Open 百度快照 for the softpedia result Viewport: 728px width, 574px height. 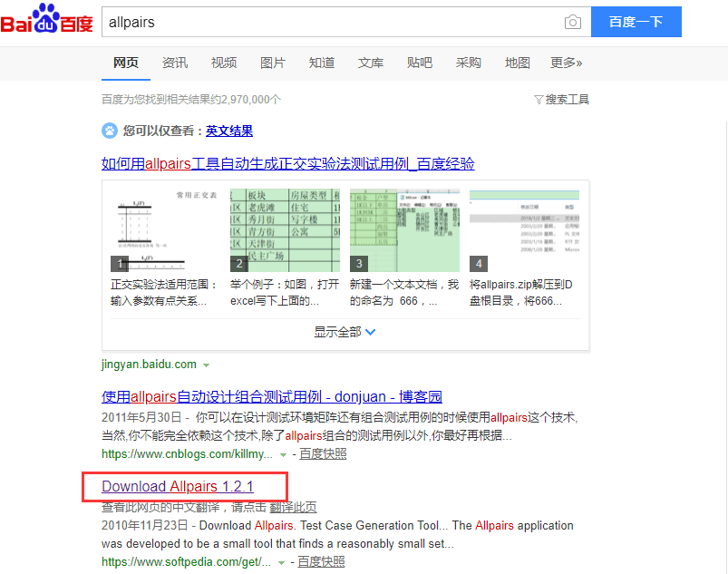321,561
